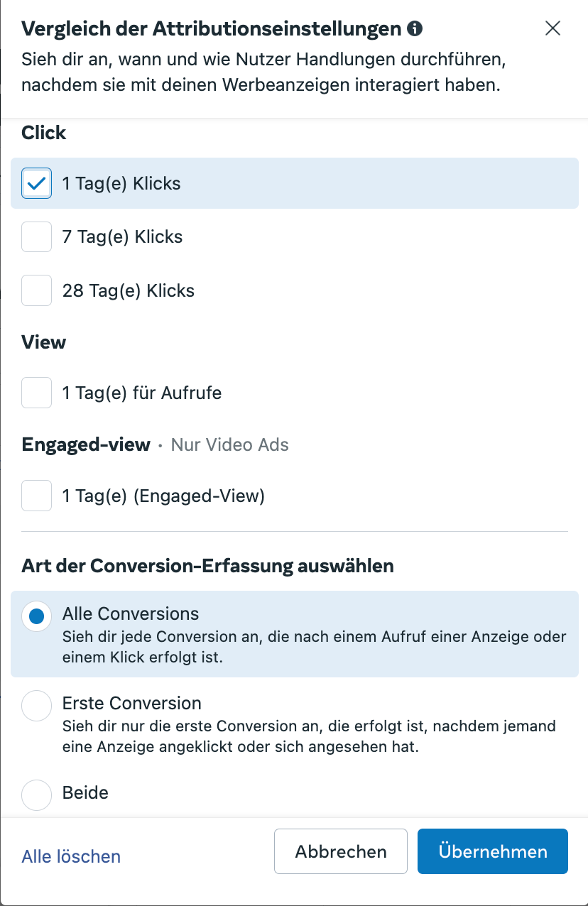Check the 1 Tag(e) für Aufrufe option
Image resolution: width=588 pixels, height=906 pixels.
point(36,393)
